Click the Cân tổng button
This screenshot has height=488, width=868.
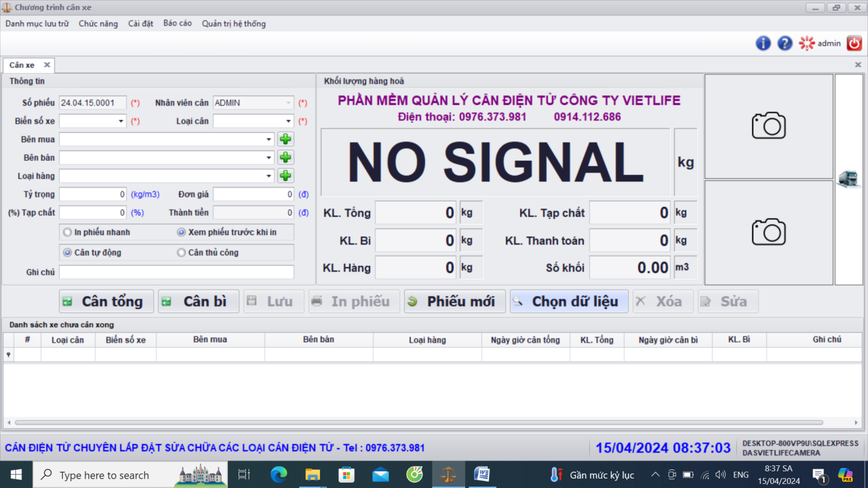pos(106,301)
